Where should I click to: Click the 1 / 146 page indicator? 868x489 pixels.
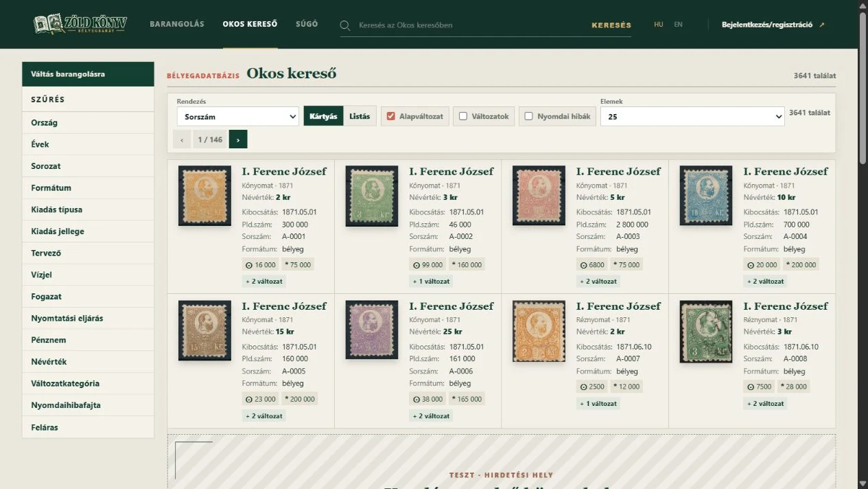click(210, 139)
